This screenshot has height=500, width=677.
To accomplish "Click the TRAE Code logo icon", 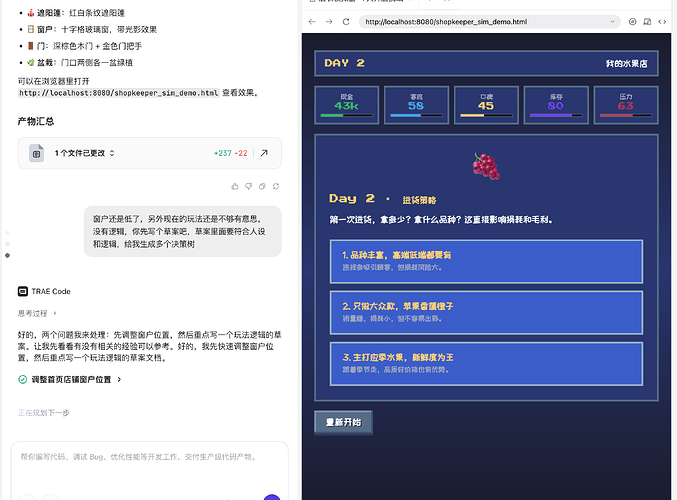I will click(22, 291).
